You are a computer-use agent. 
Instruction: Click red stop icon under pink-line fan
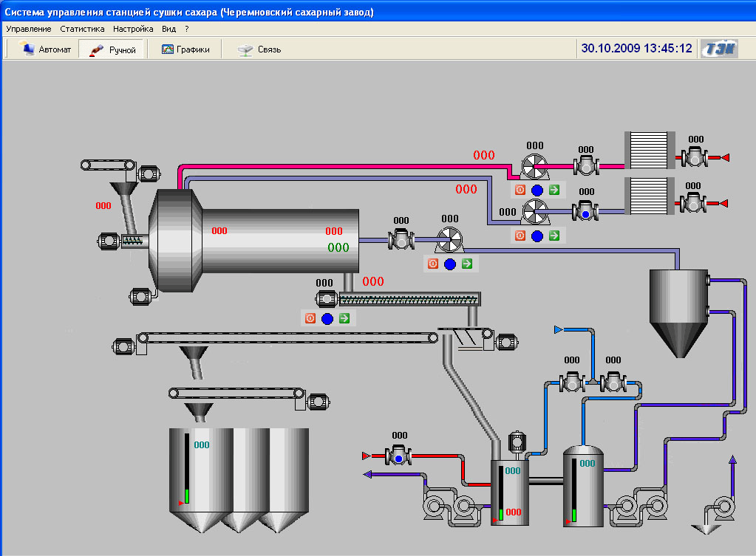520,190
